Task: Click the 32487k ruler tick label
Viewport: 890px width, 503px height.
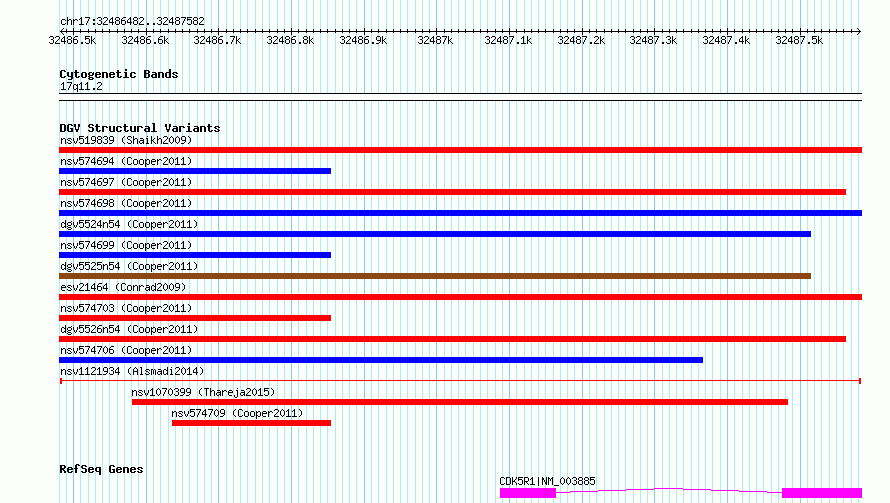Action: [x=435, y=40]
